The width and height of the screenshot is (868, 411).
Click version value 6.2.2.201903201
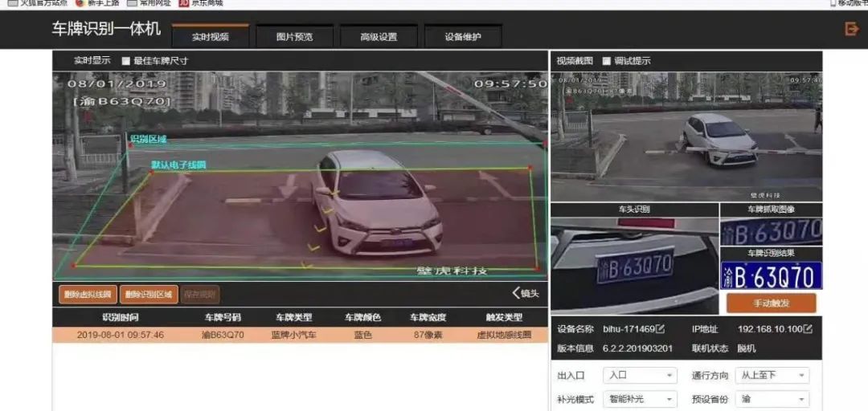coord(637,348)
